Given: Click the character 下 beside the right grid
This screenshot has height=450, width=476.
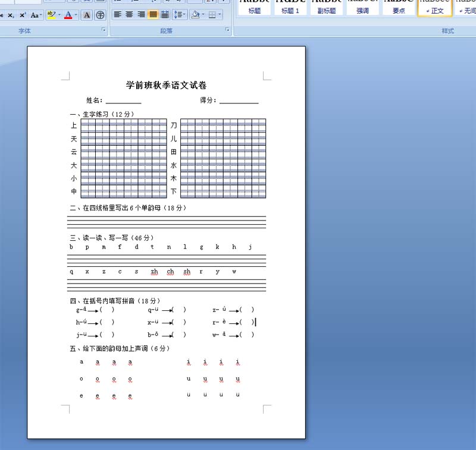Looking at the screenshot, I should [174, 191].
